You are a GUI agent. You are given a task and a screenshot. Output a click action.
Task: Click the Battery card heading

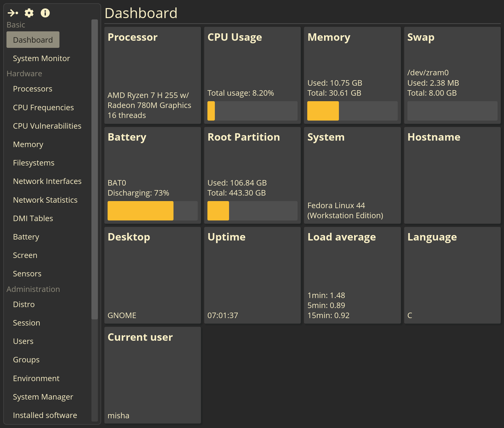tap(127, 137)
